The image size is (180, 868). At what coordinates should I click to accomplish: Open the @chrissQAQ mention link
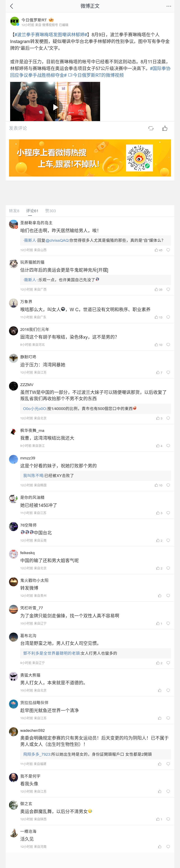[57, 241]
